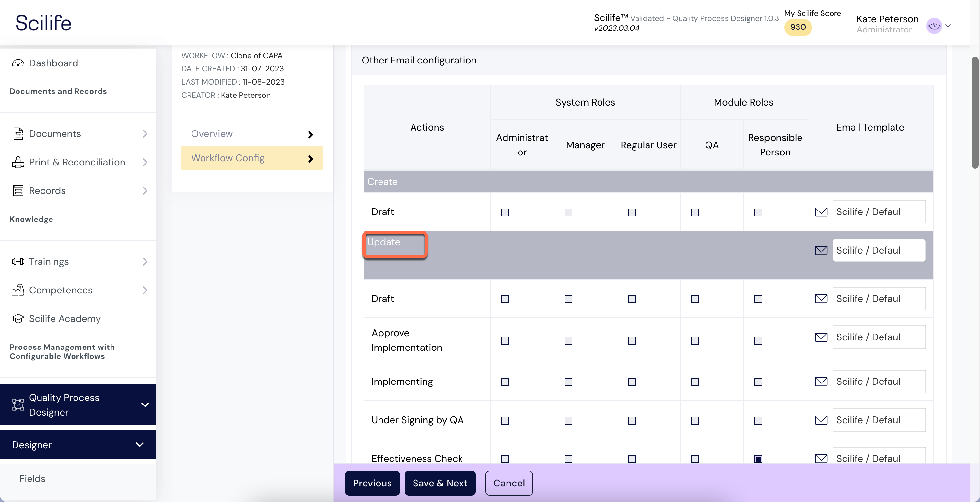Click the Documents page icon

(18, 134)
